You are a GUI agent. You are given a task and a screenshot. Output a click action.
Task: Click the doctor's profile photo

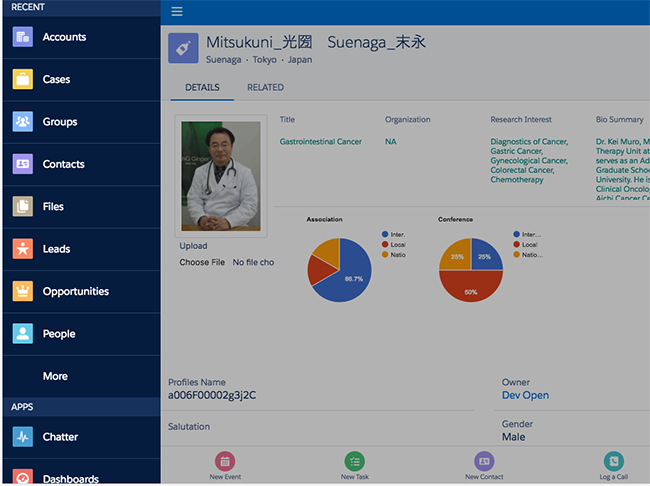221,176
